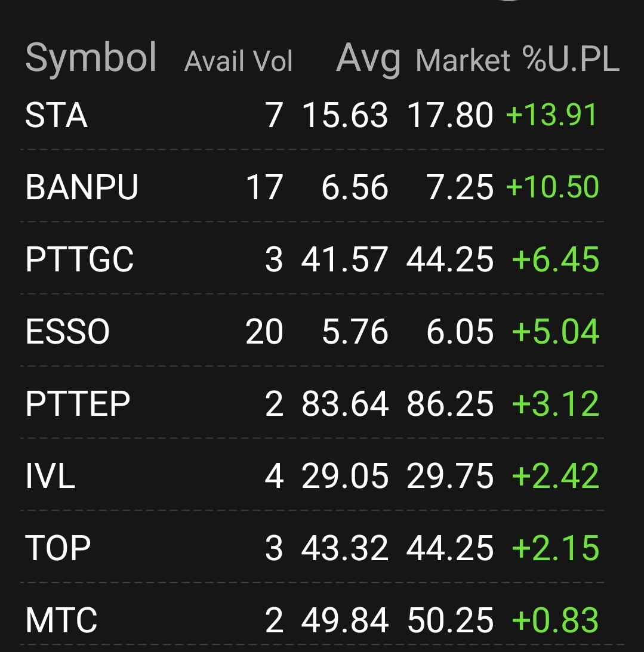Tap the TOP holding row
The image size is (644, 652).
tap(58, 548)
